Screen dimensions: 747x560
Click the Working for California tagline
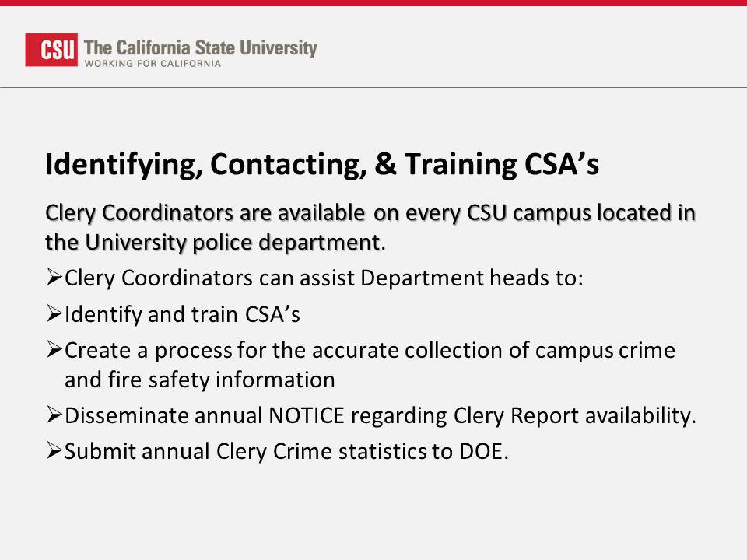pyautogui.click(x=153, y=63)
